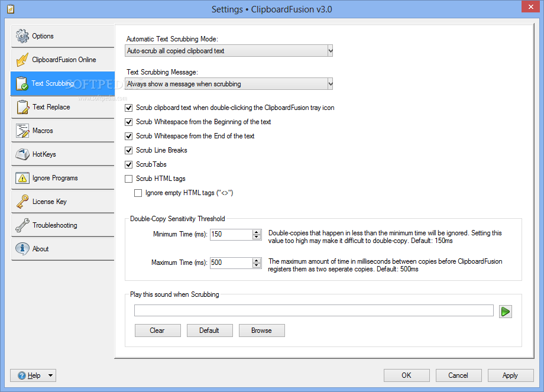This screenshot has height=392, width=544.
Task: Uncheck Scrub Tabs
Action: (129, 165)
